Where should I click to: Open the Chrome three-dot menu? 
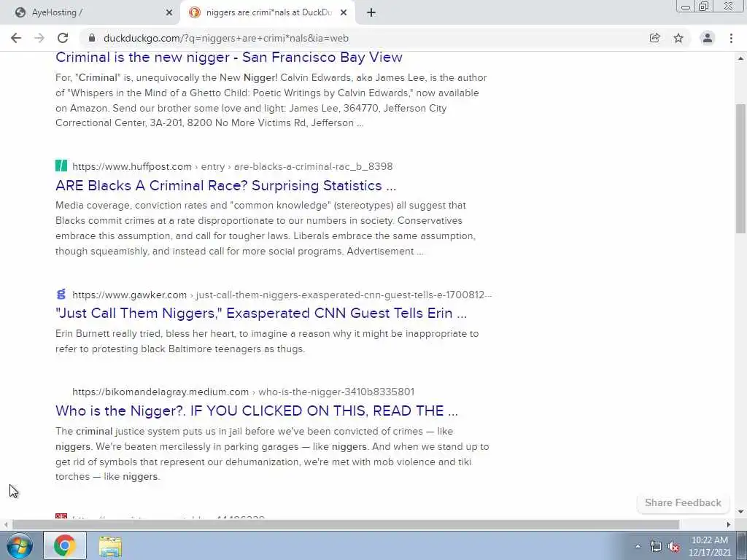[731, 38]
